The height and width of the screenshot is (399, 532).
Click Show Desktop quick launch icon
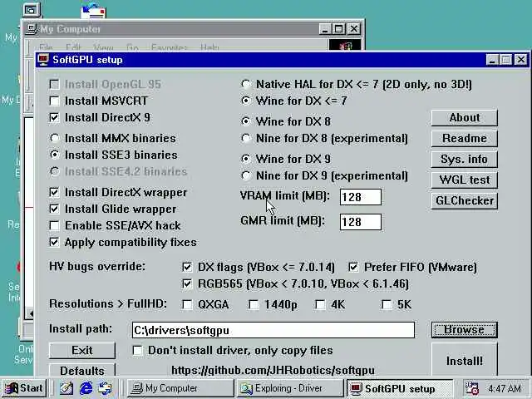66,388
